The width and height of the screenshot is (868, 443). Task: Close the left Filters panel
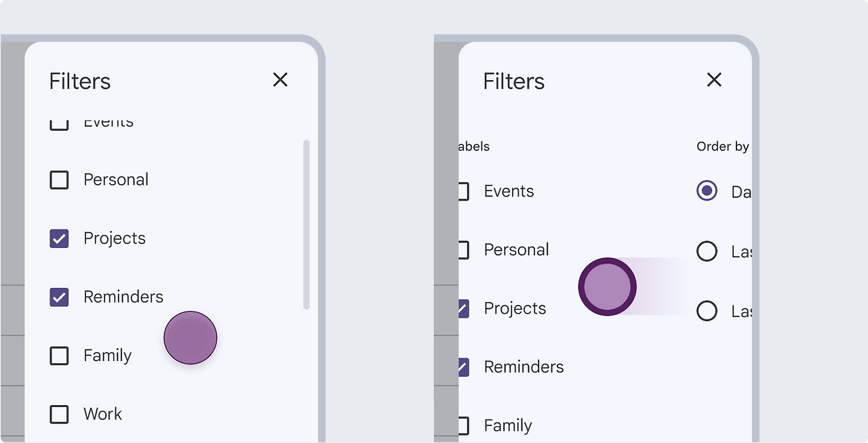pyautogui.click(x=280, y=80)
